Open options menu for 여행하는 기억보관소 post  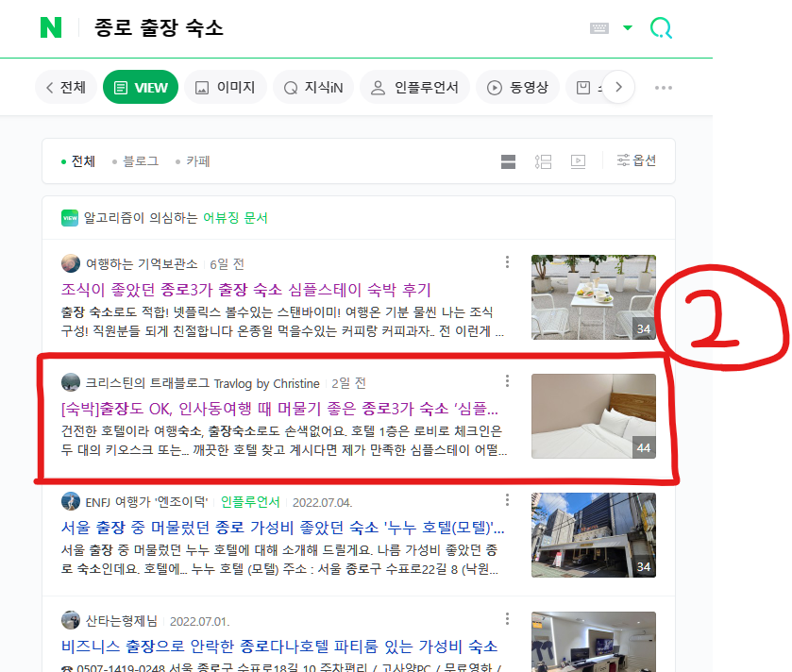[x=507, y=262]
